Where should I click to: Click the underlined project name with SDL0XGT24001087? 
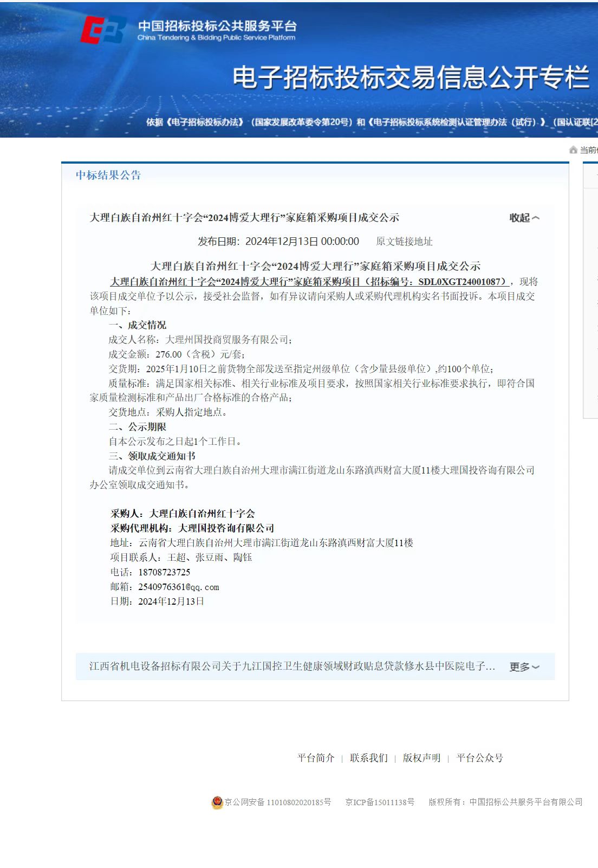click(309, 282)
